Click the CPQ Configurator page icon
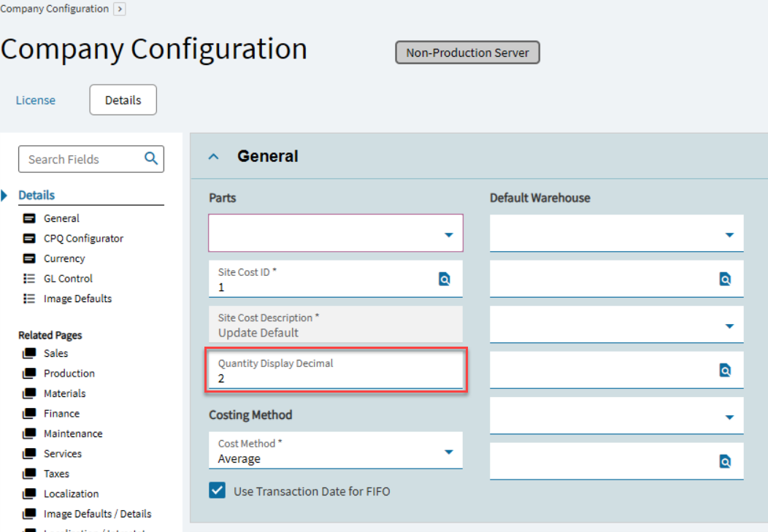The width and height of the screenshot is (768, 532). pos(29,239)
